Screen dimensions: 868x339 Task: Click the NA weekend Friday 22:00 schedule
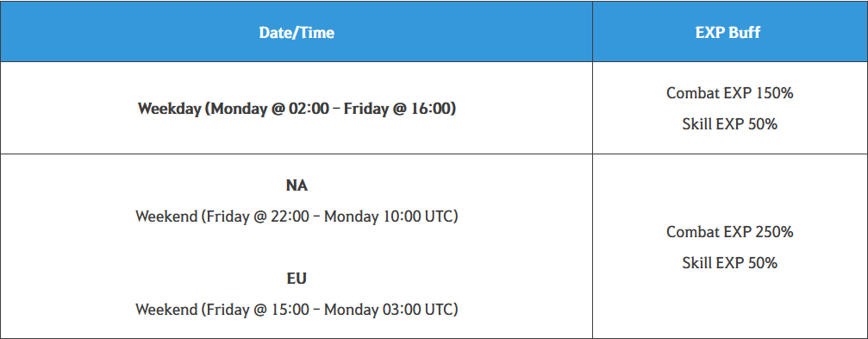(297, 217)
